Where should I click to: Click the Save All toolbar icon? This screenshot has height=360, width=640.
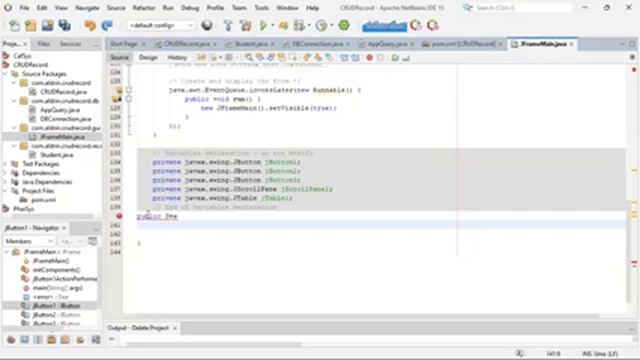pos(64,26)
